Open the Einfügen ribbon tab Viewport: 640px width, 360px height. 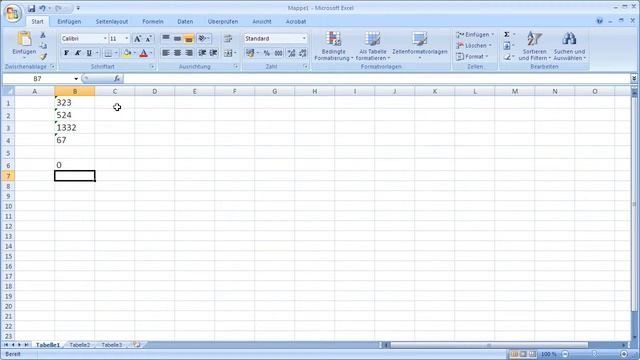point(69,22)
